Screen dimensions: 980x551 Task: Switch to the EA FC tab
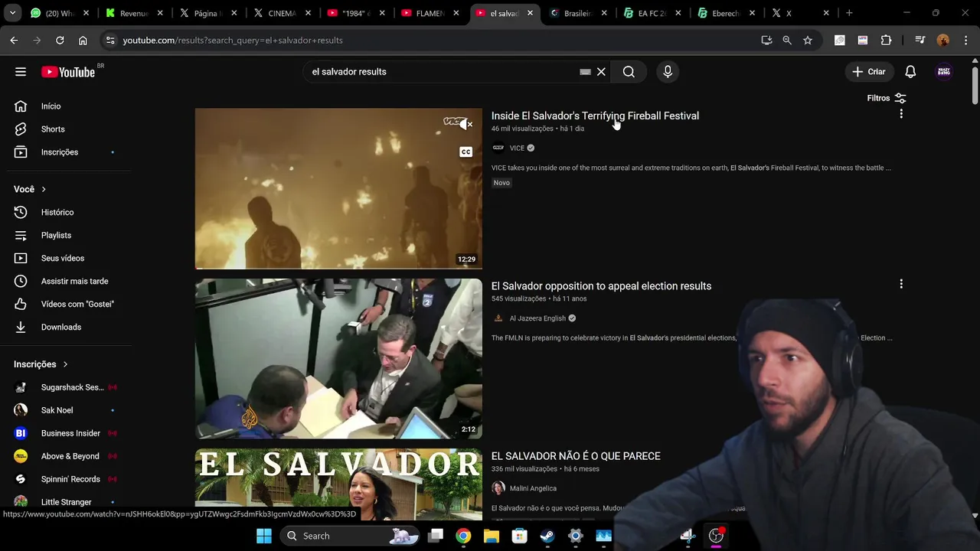pos(652,13)
